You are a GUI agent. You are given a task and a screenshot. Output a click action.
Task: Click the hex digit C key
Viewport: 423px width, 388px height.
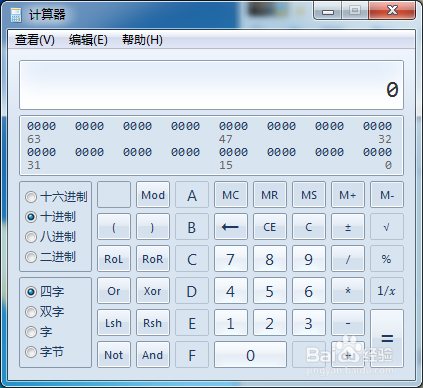click(192, 259)
